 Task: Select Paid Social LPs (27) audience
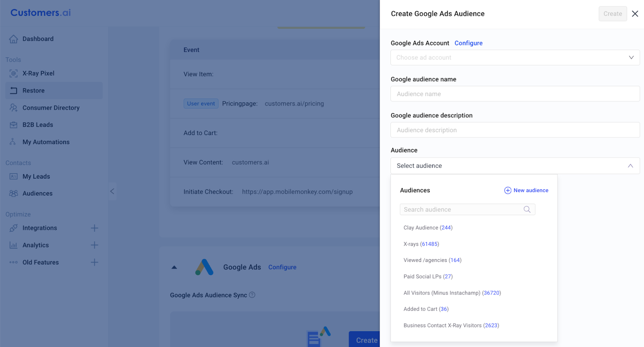428,276
